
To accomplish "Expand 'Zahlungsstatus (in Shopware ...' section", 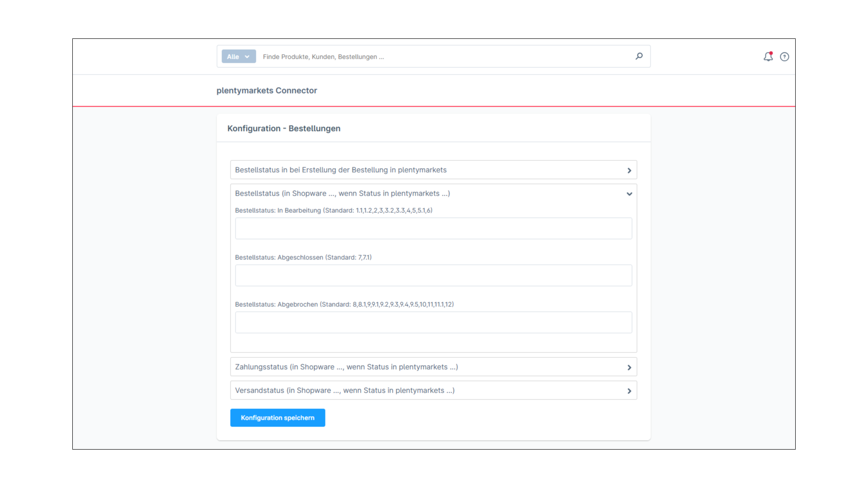I will pyautogui.click(x=434, y=367).
